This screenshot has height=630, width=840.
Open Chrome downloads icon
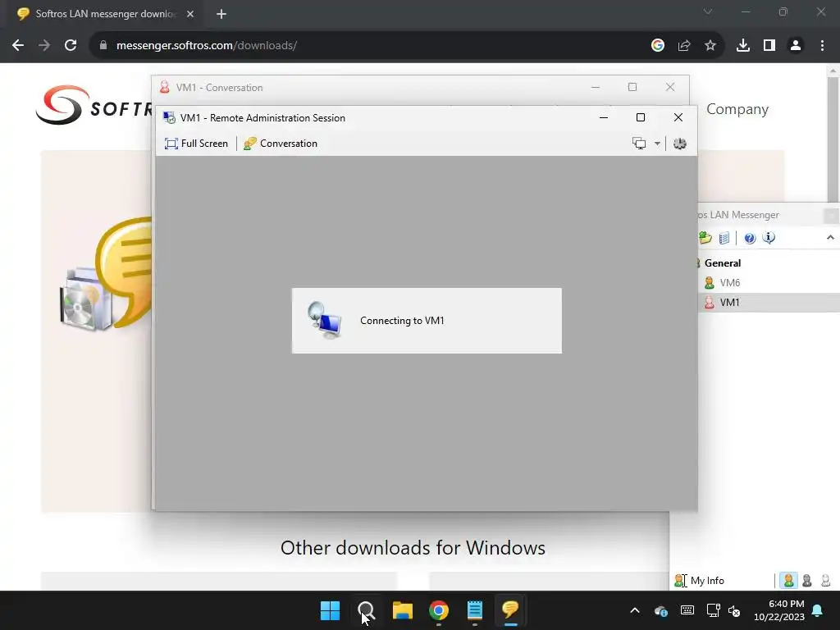[x=743, y=46]
